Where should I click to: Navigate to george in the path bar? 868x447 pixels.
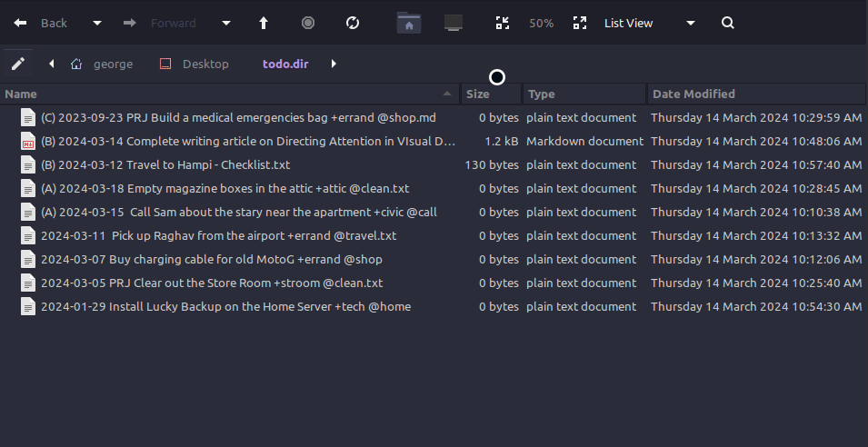(x=112, y=64)
